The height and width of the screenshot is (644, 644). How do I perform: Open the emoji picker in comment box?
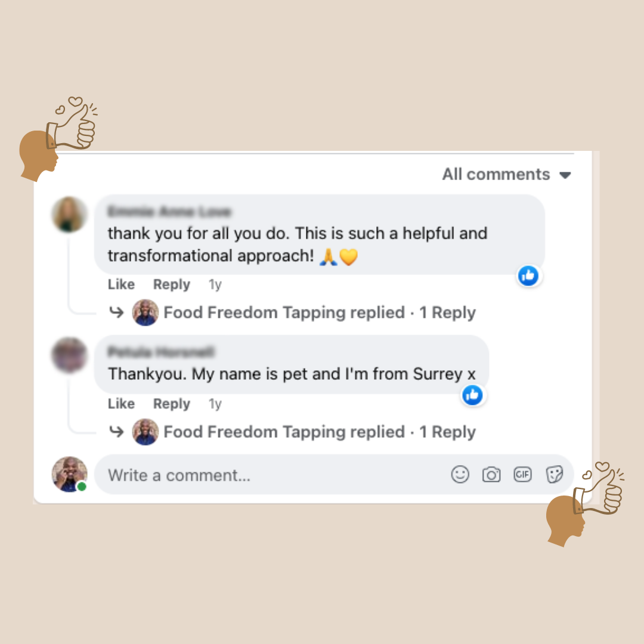[x=460, y=475]
